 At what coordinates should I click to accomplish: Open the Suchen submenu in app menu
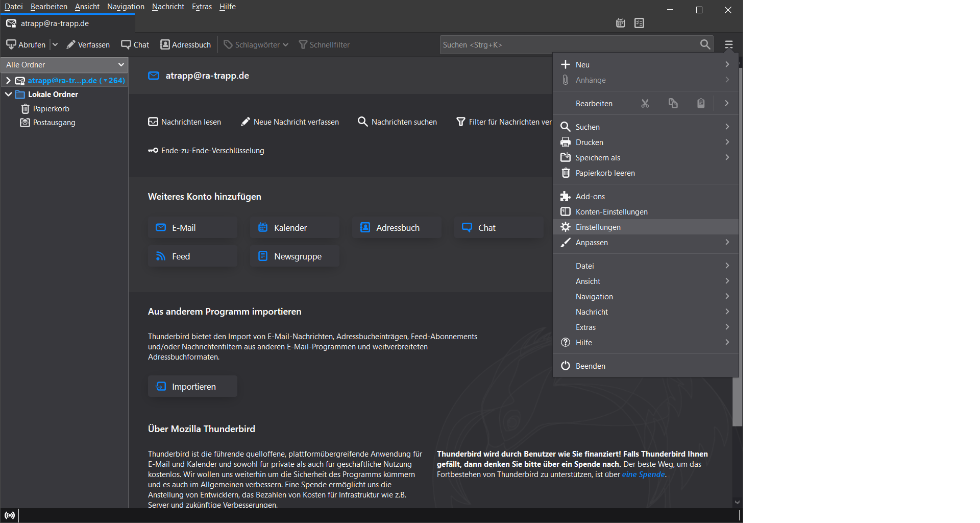(646, 127)
